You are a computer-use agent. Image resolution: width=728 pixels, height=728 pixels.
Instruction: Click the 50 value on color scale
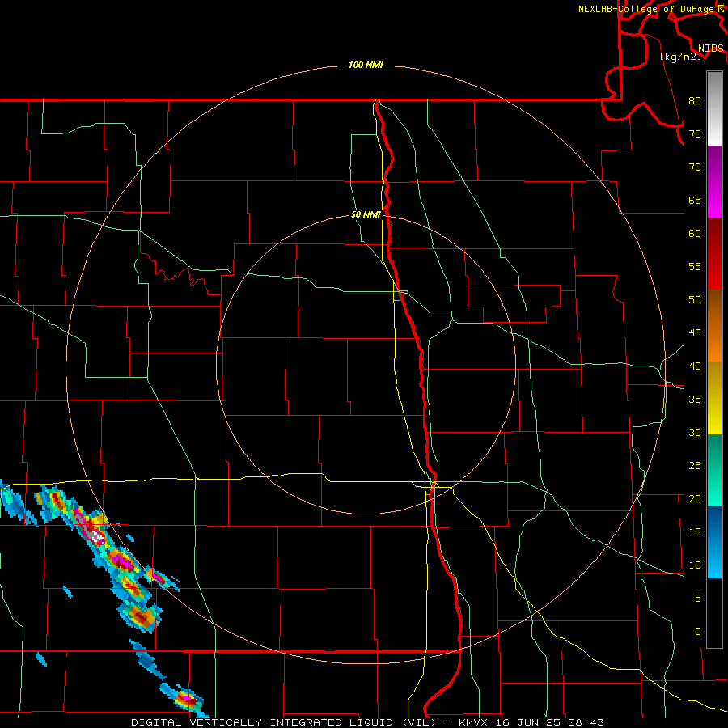(x=695, y=300)
